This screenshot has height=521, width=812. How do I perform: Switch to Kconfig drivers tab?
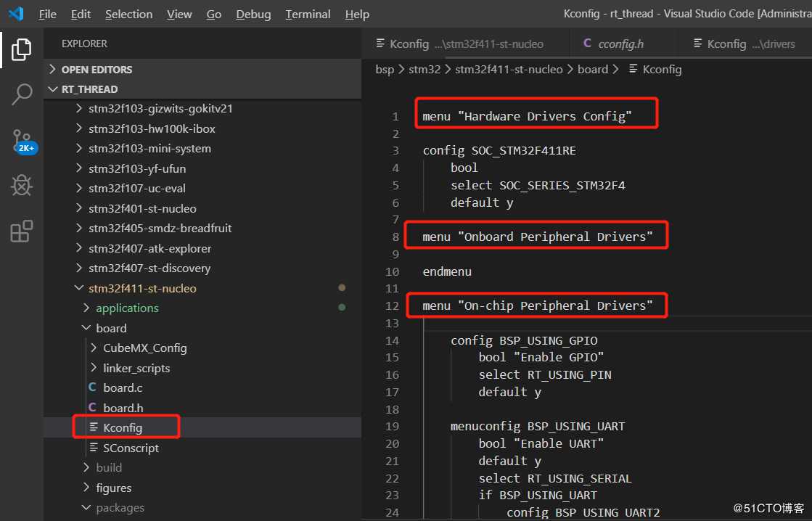pyautogui.click(x=745, y=44)
